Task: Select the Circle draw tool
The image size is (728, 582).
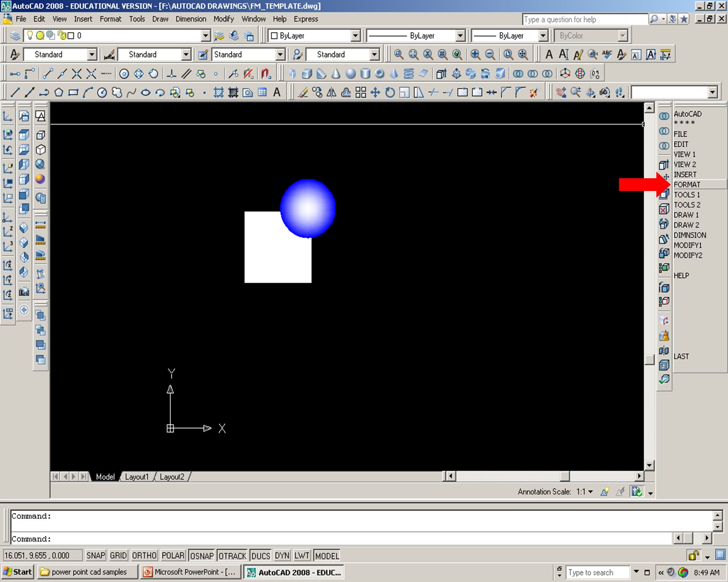Action: [102, 92]
